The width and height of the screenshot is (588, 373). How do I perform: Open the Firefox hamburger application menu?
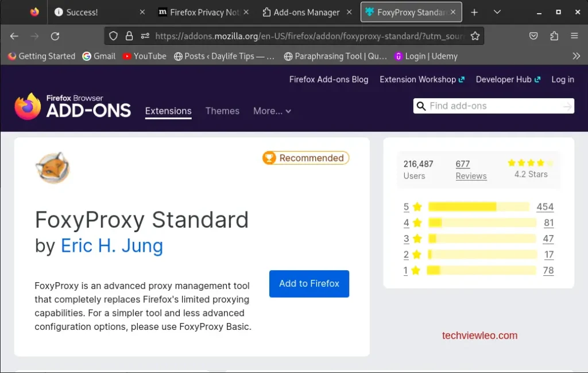(574, 36)
